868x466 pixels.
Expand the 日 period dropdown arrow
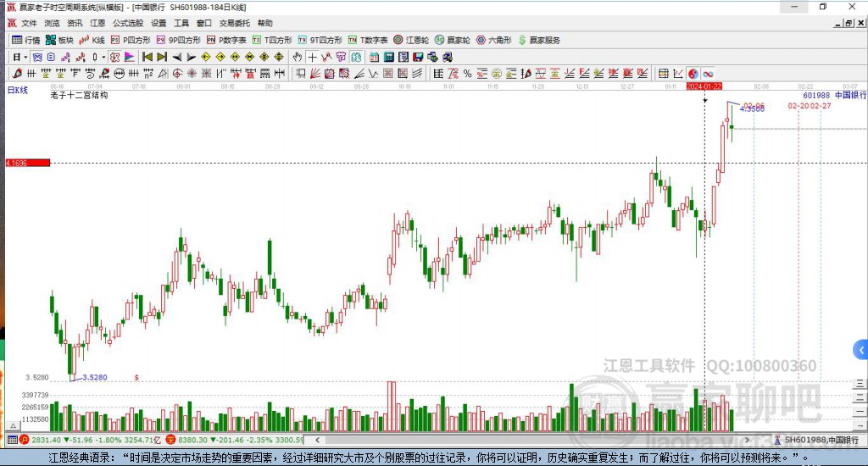pyautogui.click(x=25, y=57)
